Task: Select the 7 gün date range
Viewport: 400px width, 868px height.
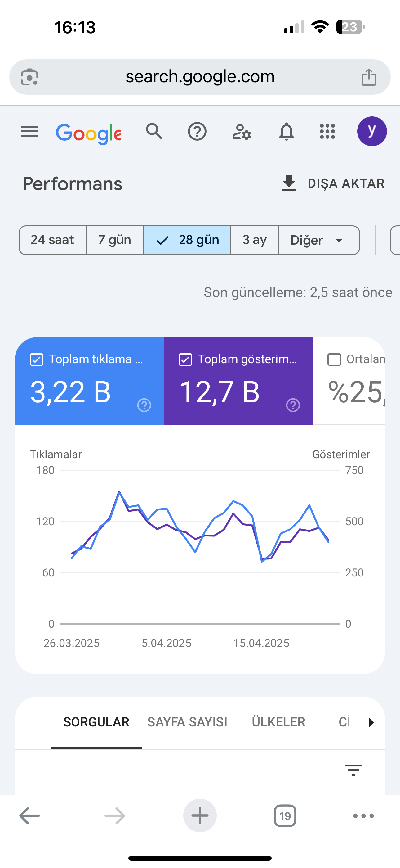Action: pos(115,240)
